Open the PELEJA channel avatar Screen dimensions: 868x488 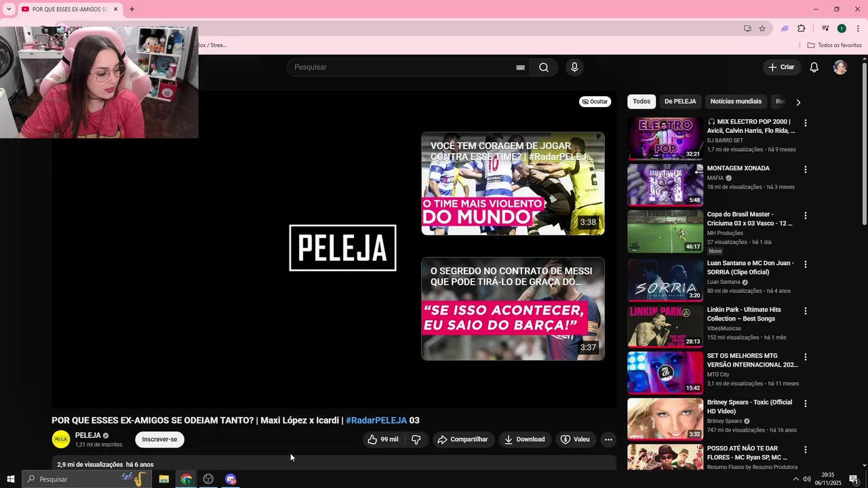[61, 439]
